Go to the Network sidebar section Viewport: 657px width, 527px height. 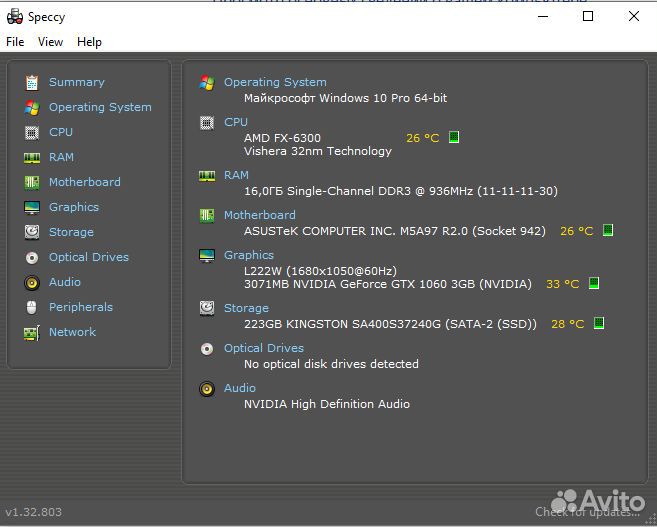click(72, 332)
